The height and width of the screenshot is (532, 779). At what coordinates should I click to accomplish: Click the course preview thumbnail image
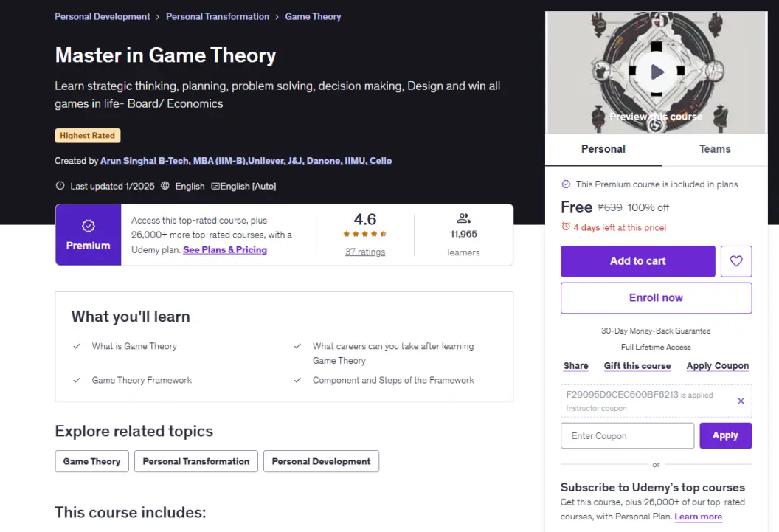click(657, 72)
